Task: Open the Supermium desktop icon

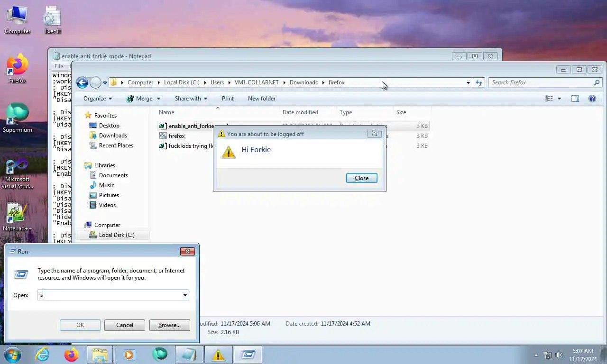Action: coord(18,118)
